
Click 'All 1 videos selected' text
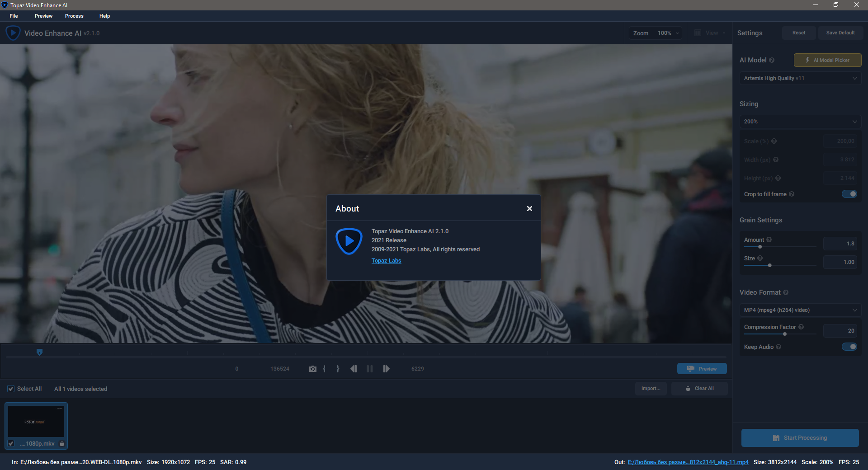click(80, 389)
